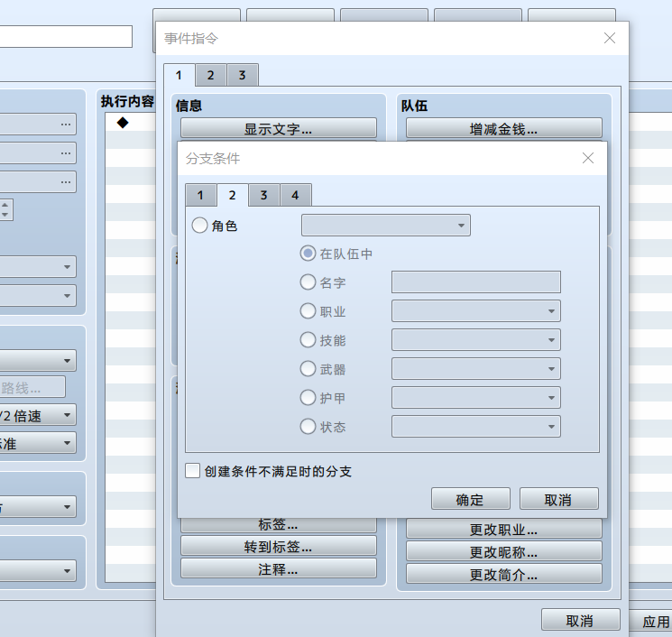This screenshot has height=637, width=672.
Task: Select the 职业 radio option
Action: (x=308, y=311)
